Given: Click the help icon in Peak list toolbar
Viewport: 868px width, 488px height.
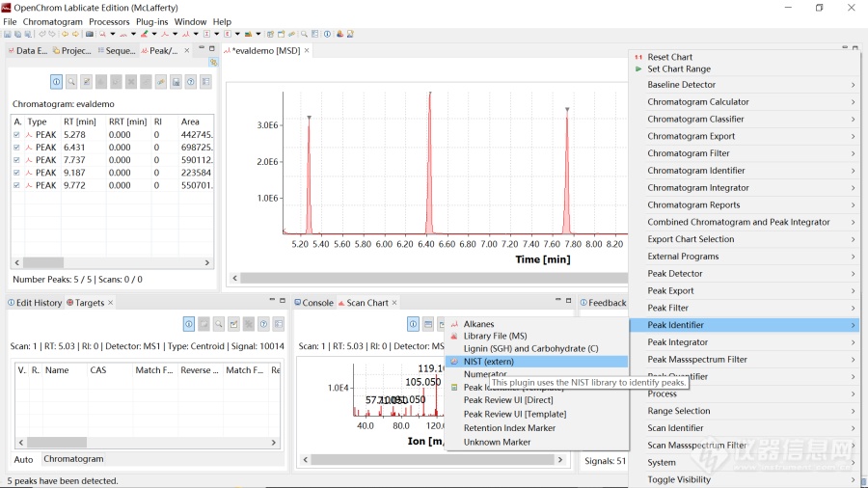Looking at the screenshot, I should [x=191, y=82].
